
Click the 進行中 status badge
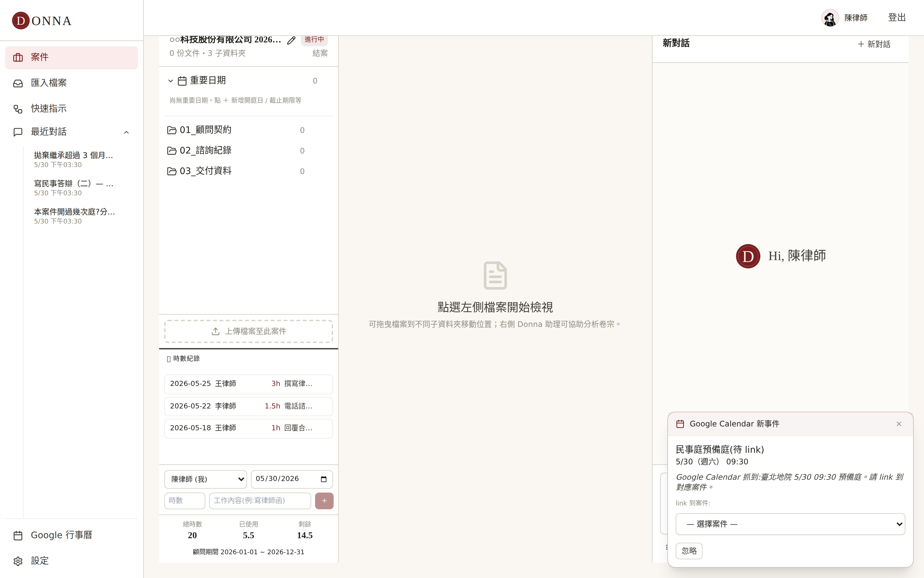click(x=314, y=40)
